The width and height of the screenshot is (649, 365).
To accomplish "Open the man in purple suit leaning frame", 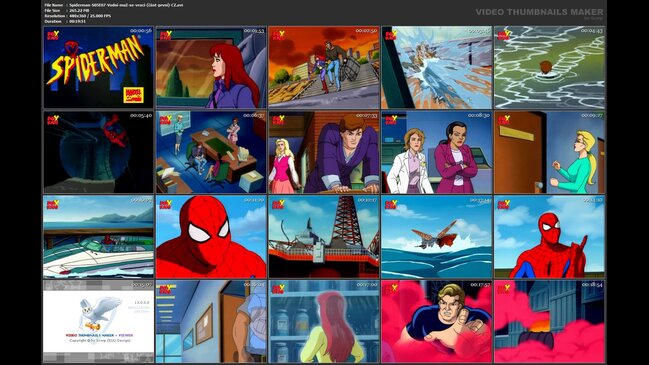I will (324, 152).
